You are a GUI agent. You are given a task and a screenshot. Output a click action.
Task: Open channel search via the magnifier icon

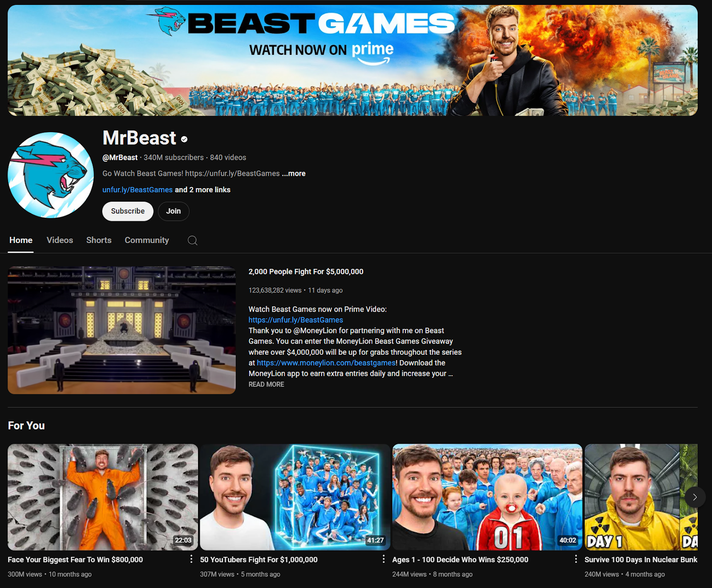[x=192, y=240]
